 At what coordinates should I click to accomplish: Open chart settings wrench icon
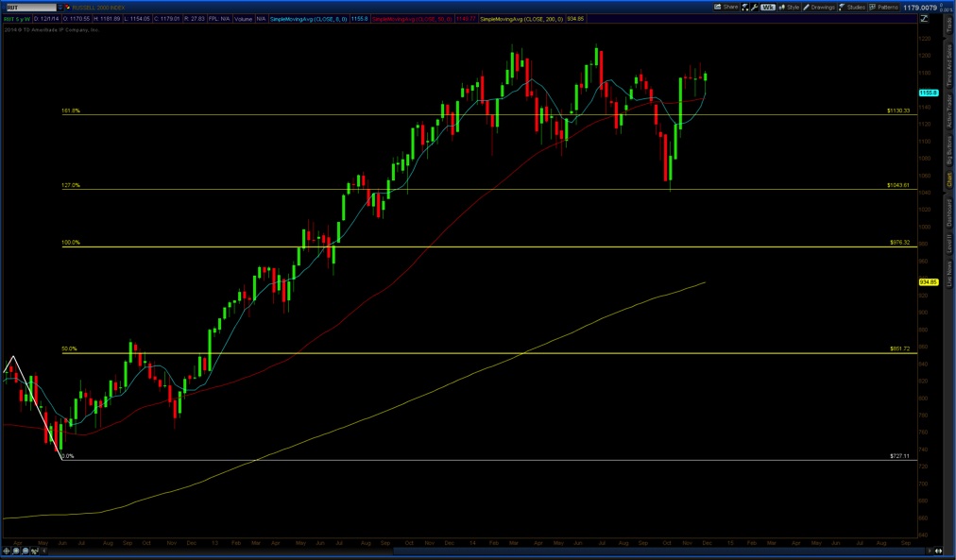[x=754, y=8]
